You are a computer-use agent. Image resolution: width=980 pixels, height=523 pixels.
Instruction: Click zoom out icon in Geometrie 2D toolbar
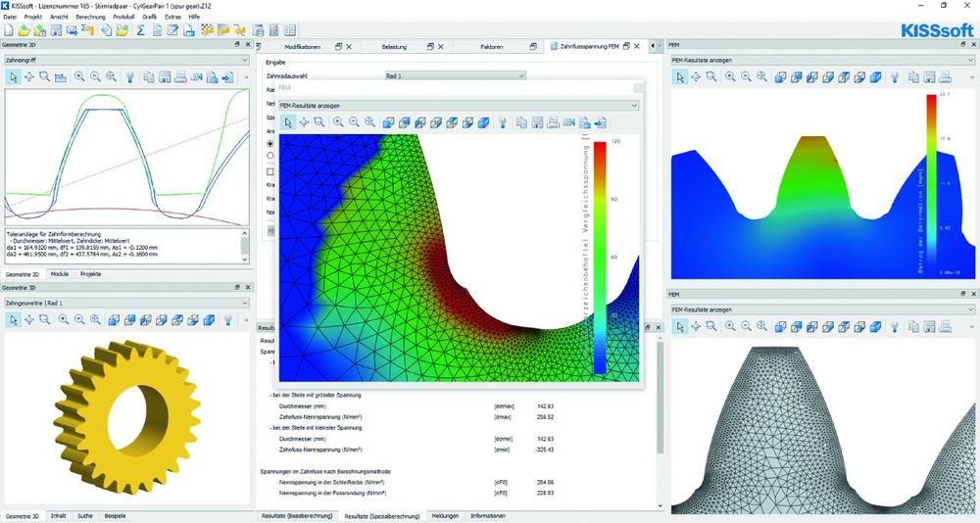click(95, 76)
